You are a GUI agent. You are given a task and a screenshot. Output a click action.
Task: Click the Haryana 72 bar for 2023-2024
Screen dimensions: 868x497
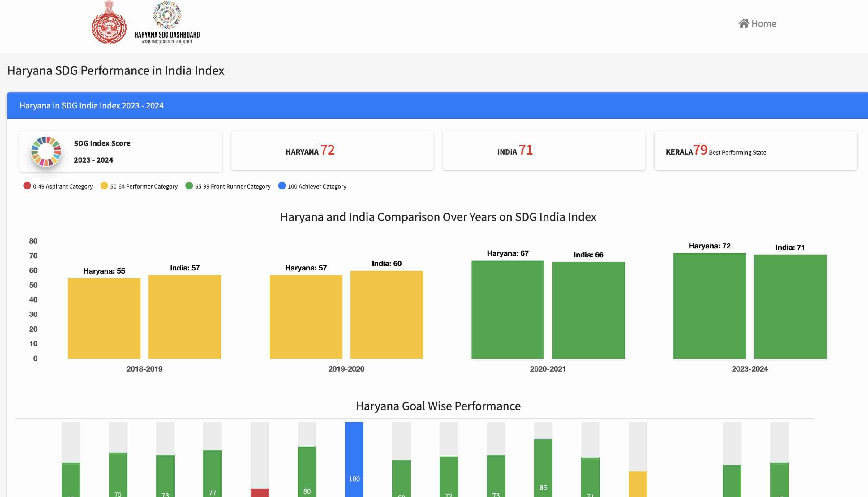tap(710, 306)
